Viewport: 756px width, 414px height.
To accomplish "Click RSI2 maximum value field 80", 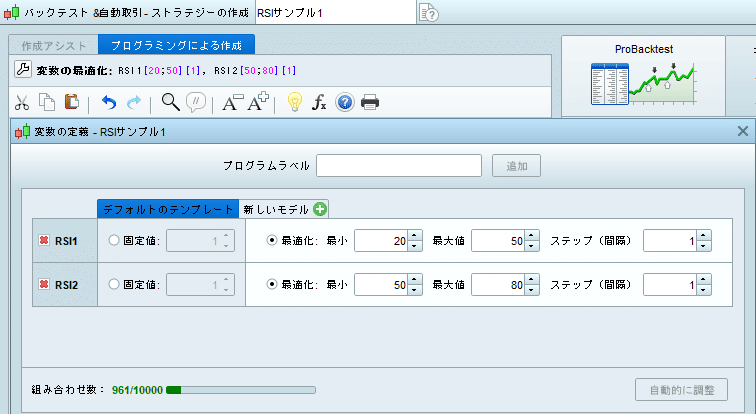I will 498,284.
